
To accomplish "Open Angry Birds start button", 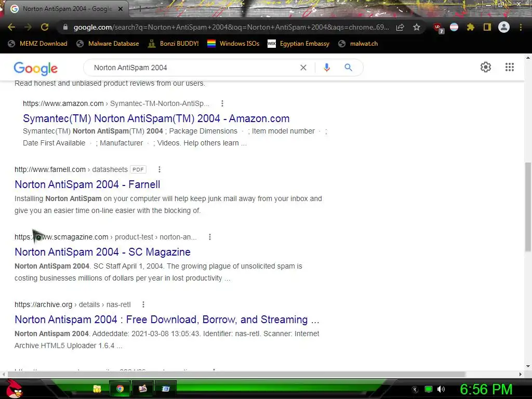I will [14, 389].
